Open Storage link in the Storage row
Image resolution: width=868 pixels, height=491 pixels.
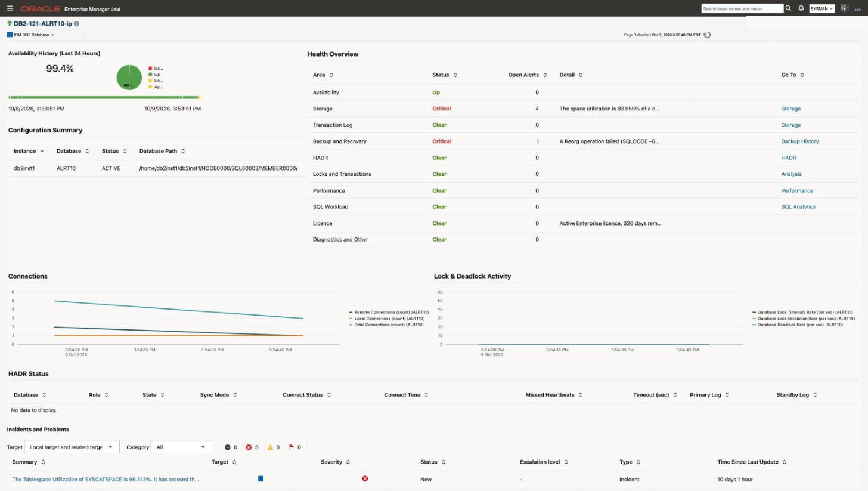[790, 109]
